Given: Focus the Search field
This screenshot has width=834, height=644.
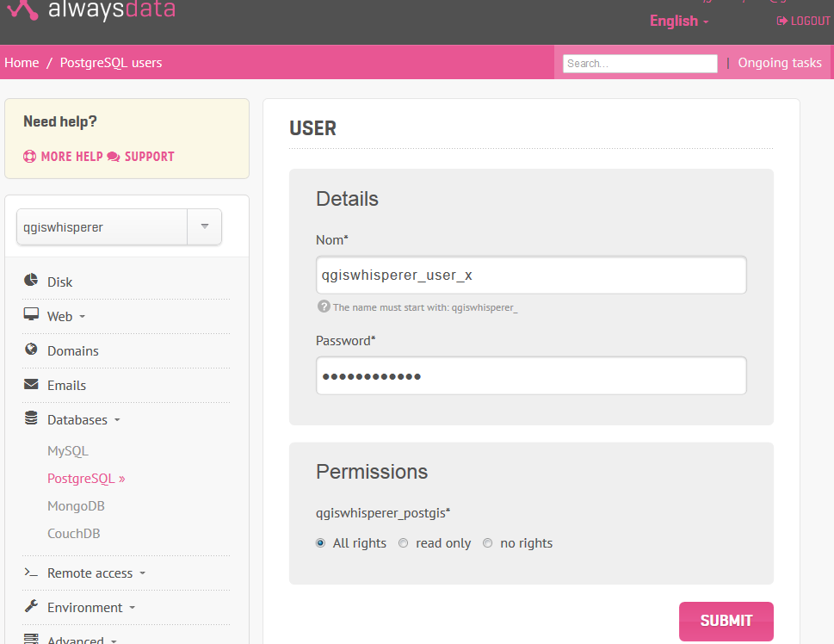Looking at the screenshot, I should [639, 64].
